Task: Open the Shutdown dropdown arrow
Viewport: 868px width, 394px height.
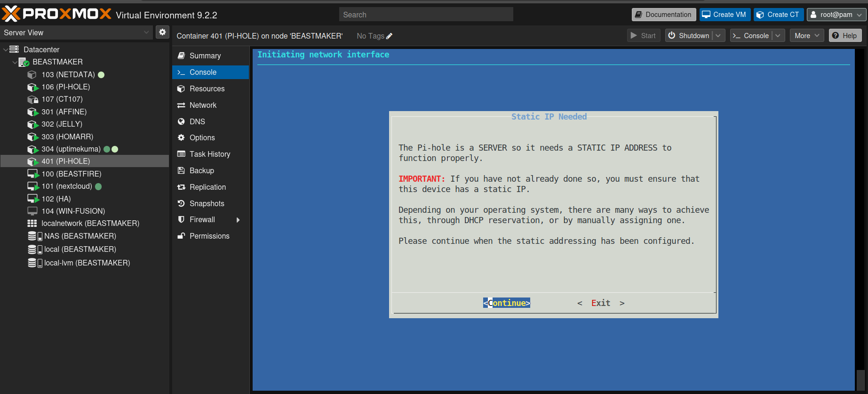Action: click(x=718, y=36)
